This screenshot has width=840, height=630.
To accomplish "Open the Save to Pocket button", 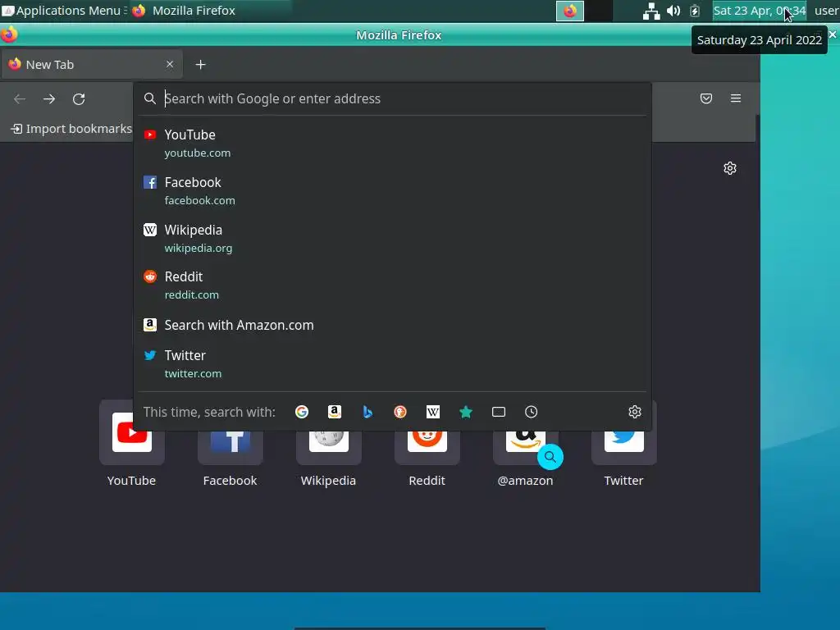I will tap(706, 98).
